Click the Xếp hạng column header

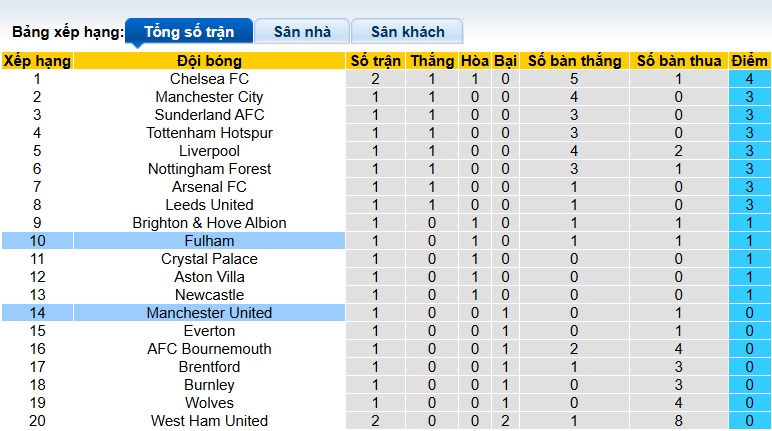point(37,61)
